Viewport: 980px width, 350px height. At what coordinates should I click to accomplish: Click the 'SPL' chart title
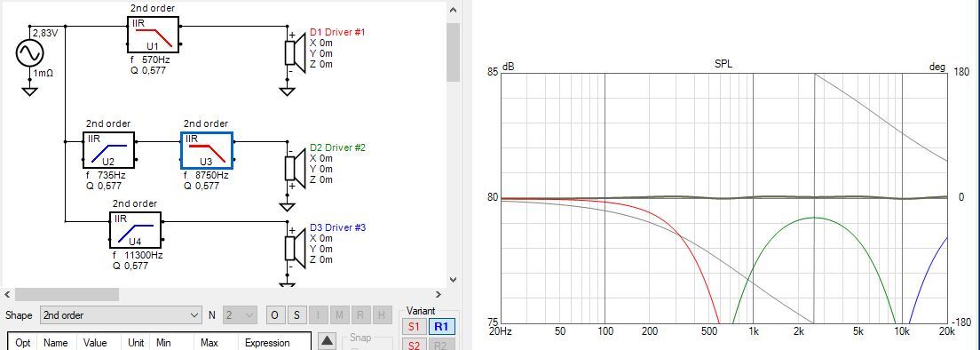click(723, 64)
